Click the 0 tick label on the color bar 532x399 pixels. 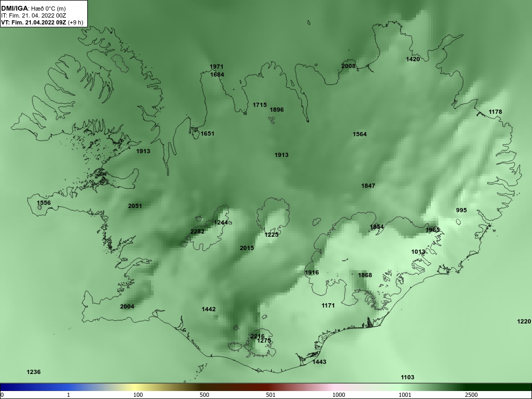[x=2, y=395]
